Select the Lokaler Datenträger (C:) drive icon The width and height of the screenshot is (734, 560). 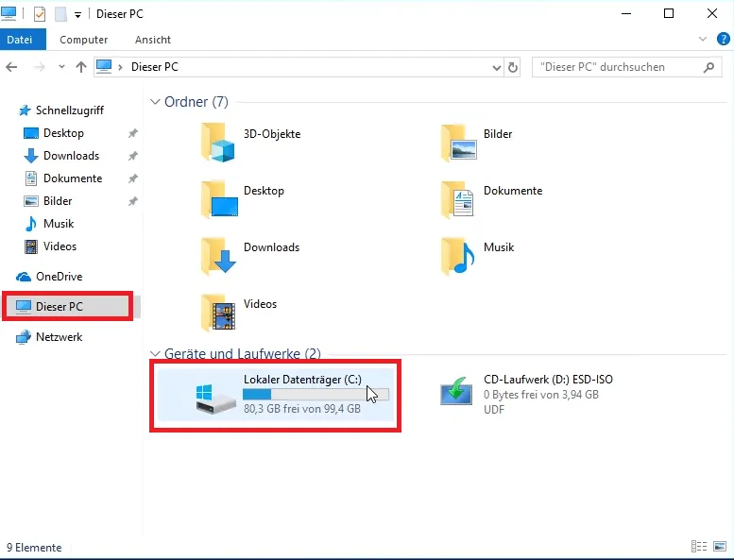click(215, 399)
